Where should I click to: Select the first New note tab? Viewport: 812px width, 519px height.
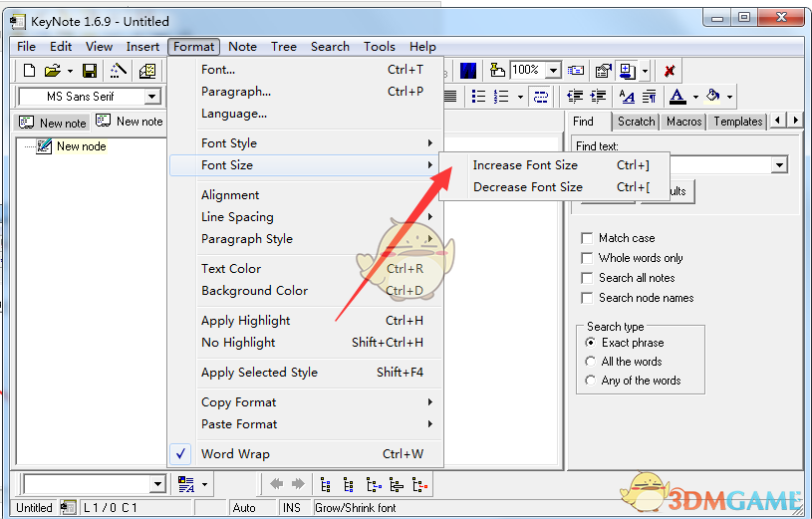point(52,124)
